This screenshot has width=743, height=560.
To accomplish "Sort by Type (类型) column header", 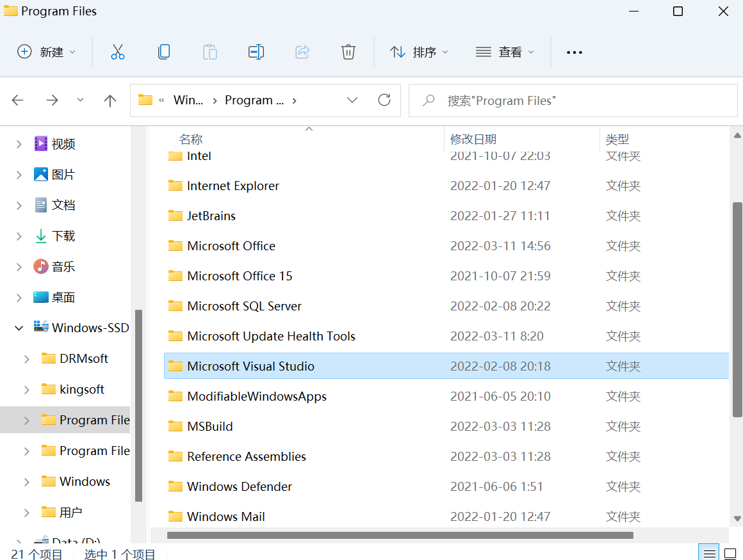I will [617, 139].
